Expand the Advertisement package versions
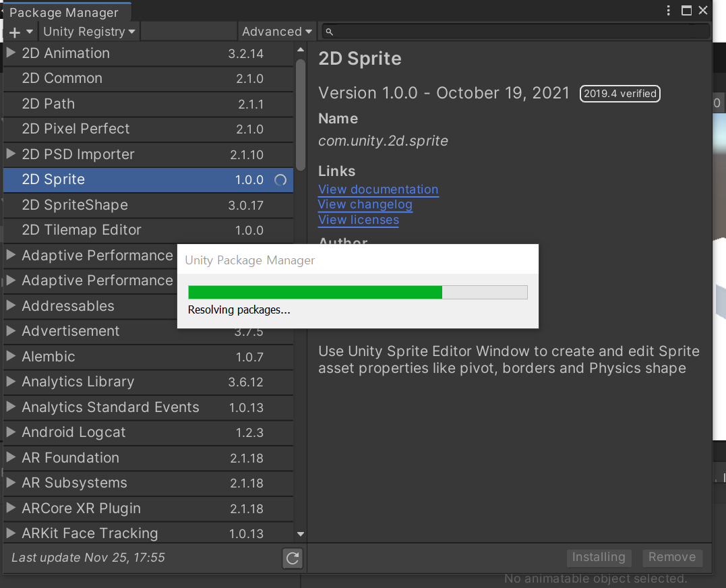The height and width of the screenshot is (588, 726). tap(11, 330)
